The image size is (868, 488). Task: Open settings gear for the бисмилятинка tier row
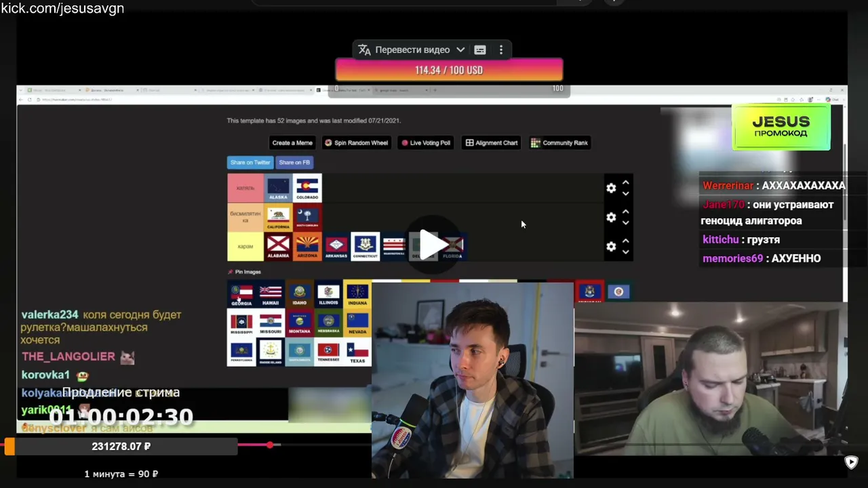pyautogui.click(x=611, y=218)
